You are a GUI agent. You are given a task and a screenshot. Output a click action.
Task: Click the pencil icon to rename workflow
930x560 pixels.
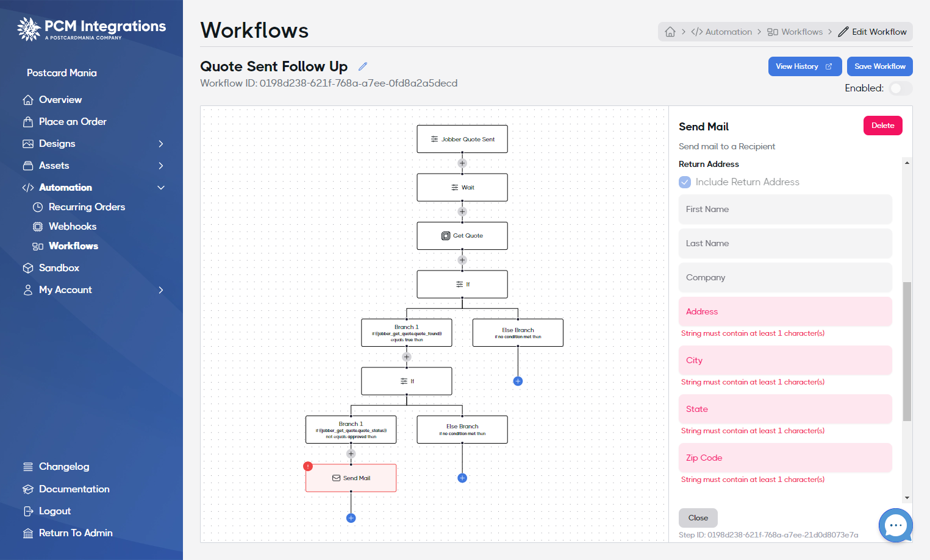[x=363, y=66]
